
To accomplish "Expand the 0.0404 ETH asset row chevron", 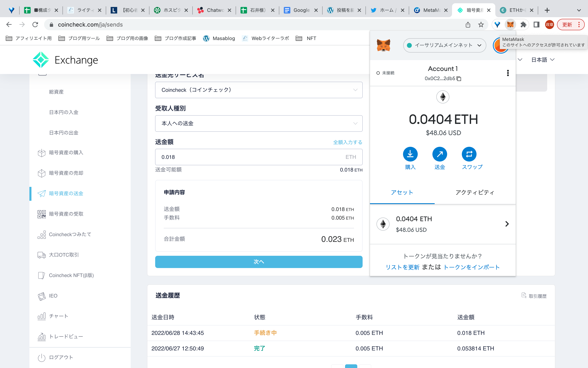I will point(507,224).
